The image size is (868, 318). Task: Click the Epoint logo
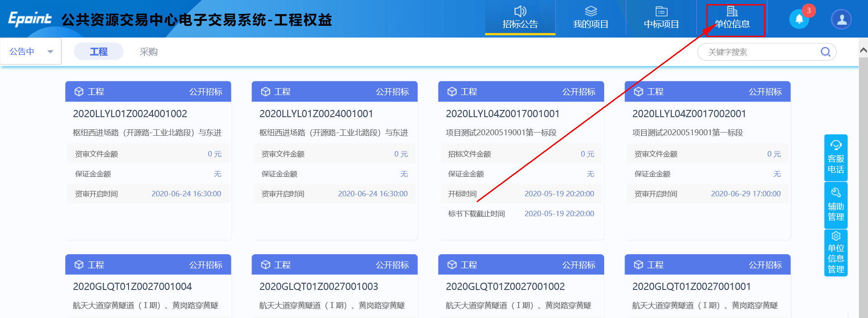pos(30,19)
